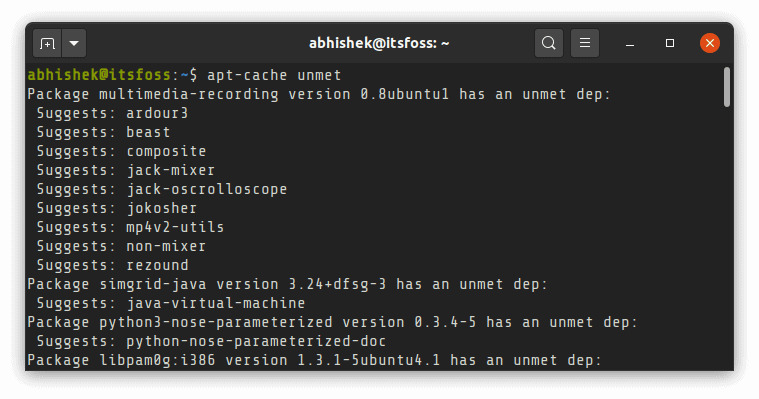Screen dimensions: 759x399
Task: Click python-nose-parameterized-doc text
Action: [x=256, y=341]
